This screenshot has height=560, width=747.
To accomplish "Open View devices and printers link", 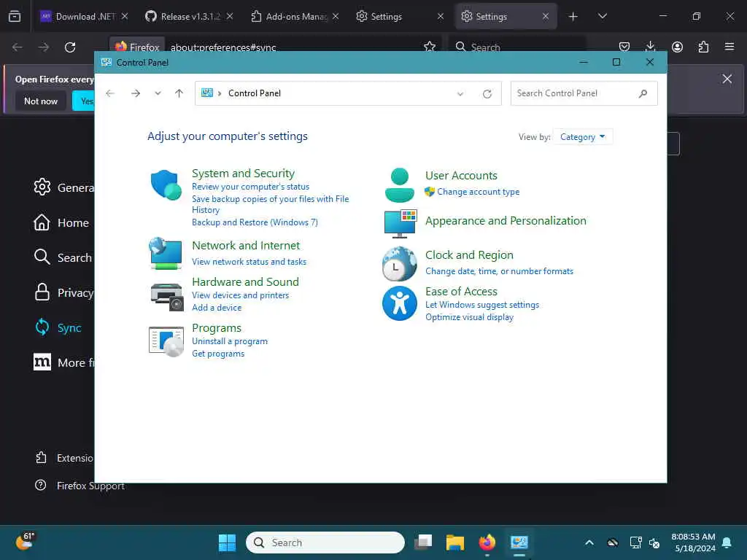I will click(x=240, y=295).
